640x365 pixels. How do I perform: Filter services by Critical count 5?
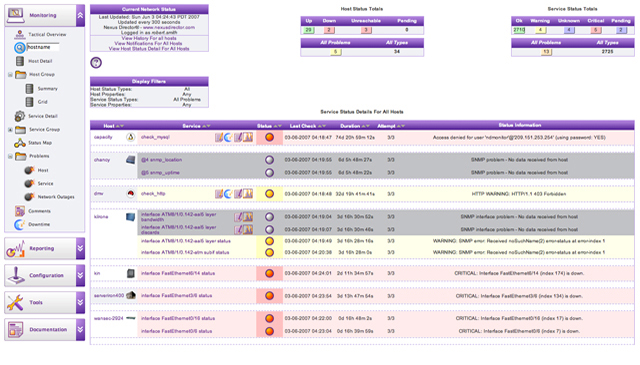point(596,30)
